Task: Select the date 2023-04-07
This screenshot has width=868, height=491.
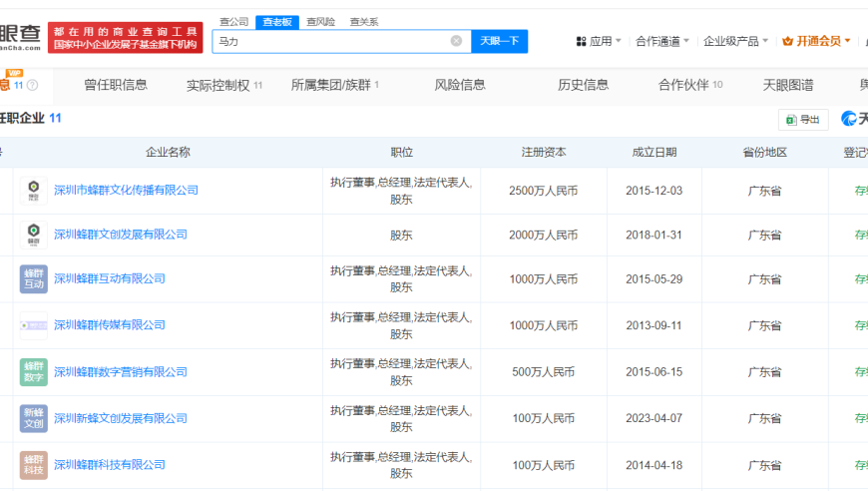Action: 653,418
